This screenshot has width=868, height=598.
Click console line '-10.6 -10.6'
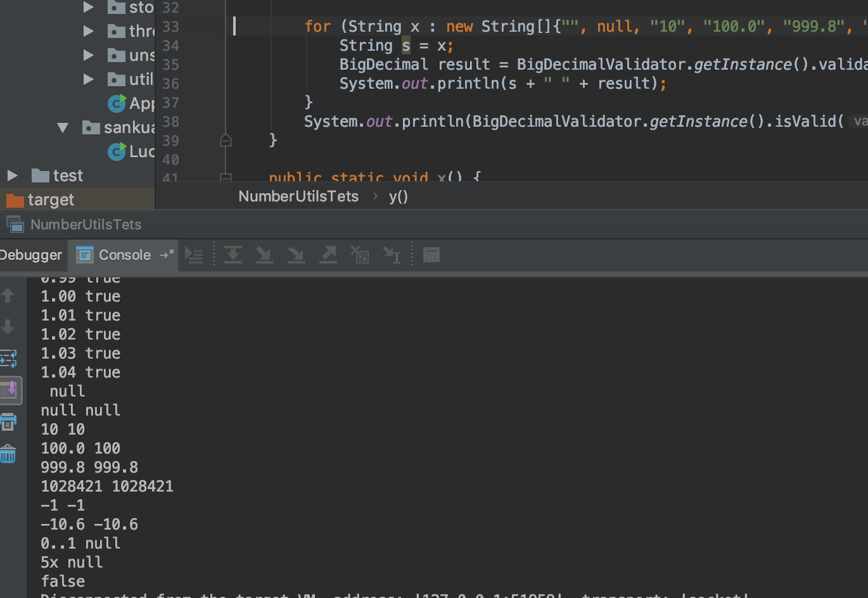point(89,525)
